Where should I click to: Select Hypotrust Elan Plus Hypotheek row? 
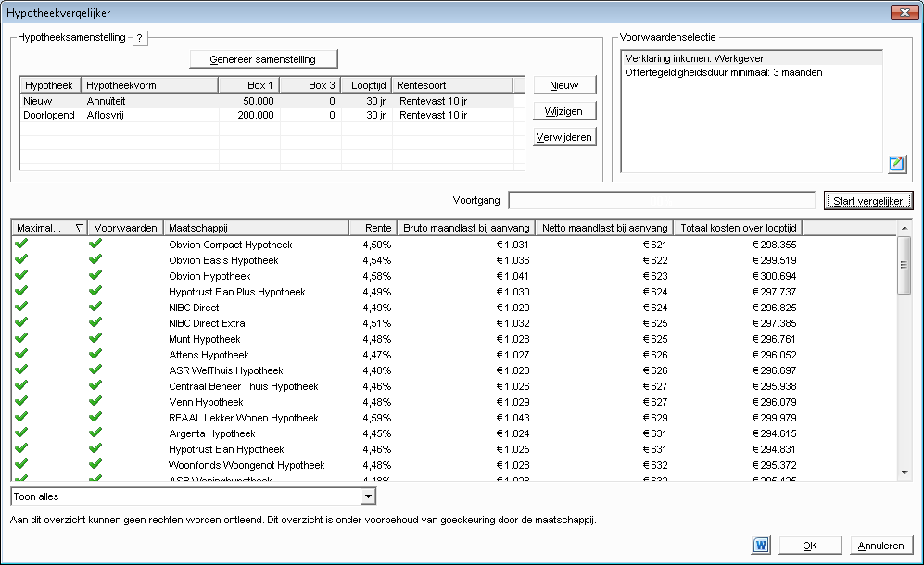[454, 292]
